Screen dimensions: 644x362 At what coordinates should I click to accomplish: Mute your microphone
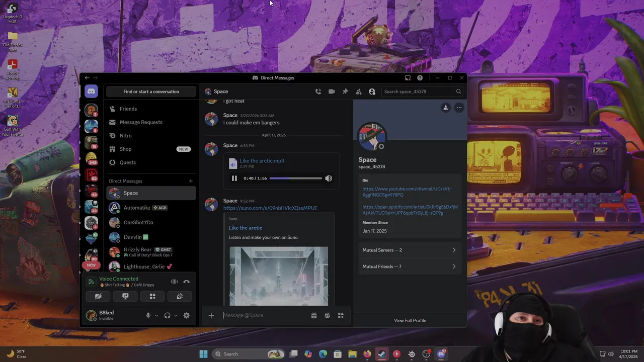click(148, 316)
